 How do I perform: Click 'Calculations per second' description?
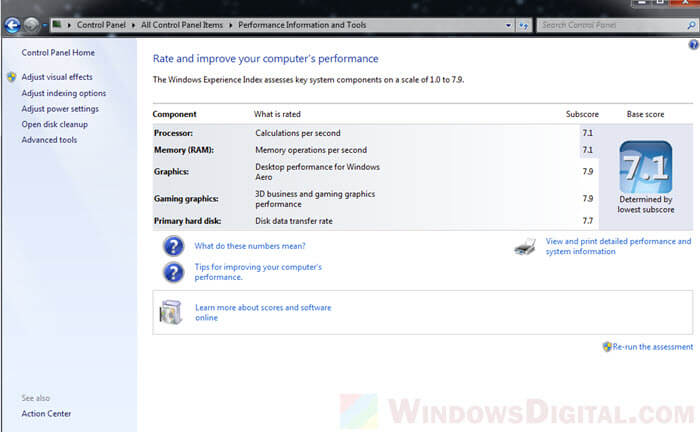click(298, 133)
